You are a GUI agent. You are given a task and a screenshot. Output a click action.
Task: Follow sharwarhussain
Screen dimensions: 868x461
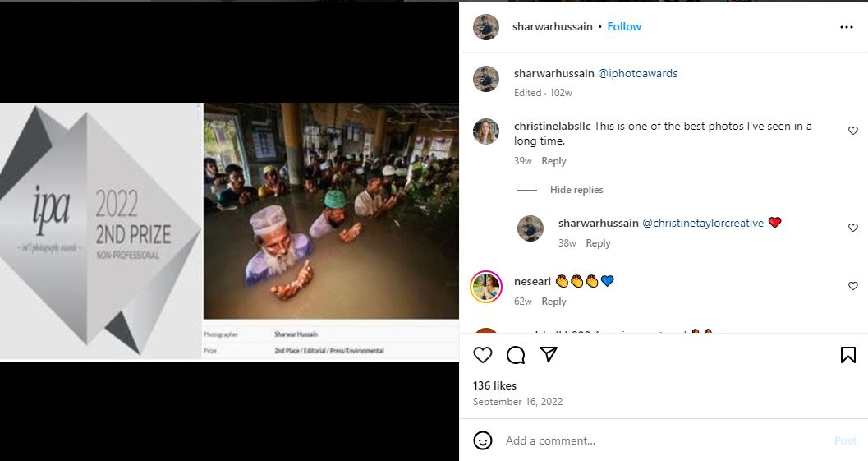pyautogui.click(x=624, y=27)
